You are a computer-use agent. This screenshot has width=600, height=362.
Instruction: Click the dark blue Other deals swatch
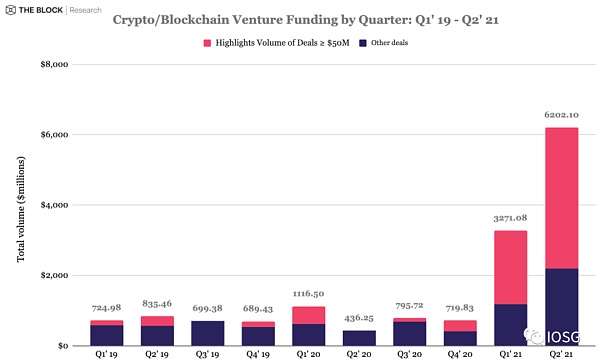pyautogui.click(x=363, y=43)
